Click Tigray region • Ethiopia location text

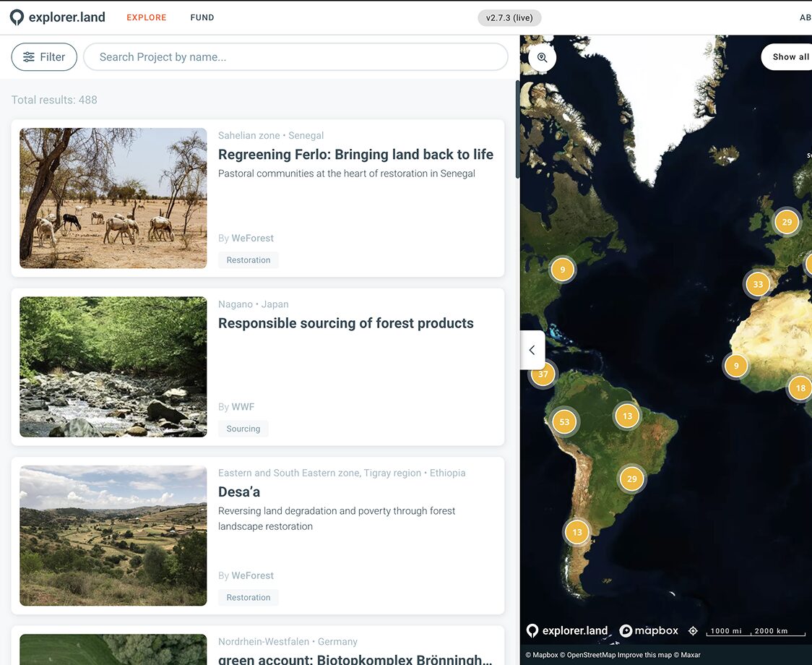click(x=342, y=473)
